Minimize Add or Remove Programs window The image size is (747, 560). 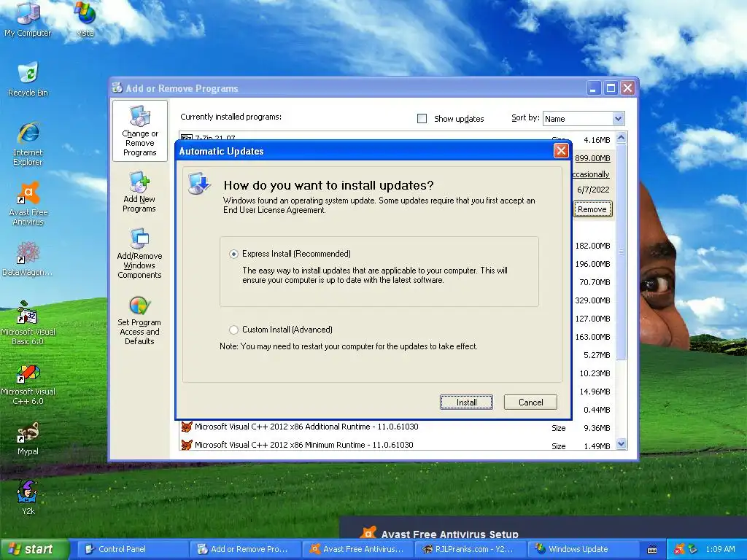[x=594, y=87]
